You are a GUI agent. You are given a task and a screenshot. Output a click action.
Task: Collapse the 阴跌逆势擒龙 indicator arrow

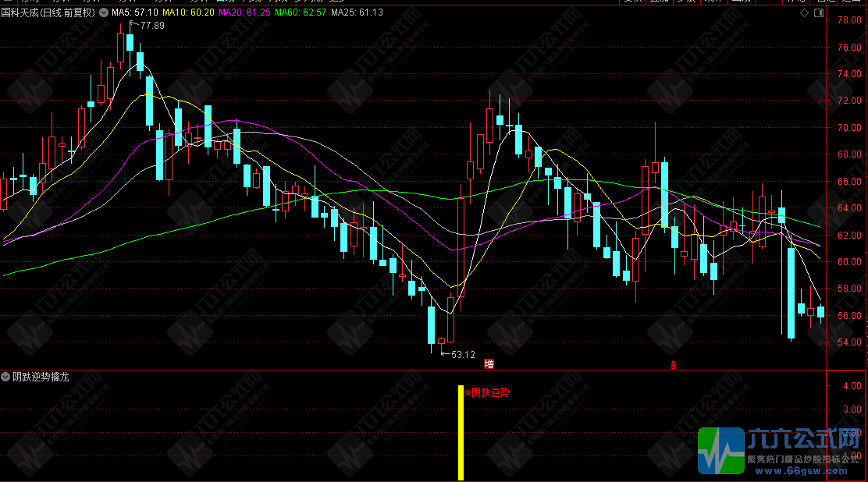coord(5,377)
